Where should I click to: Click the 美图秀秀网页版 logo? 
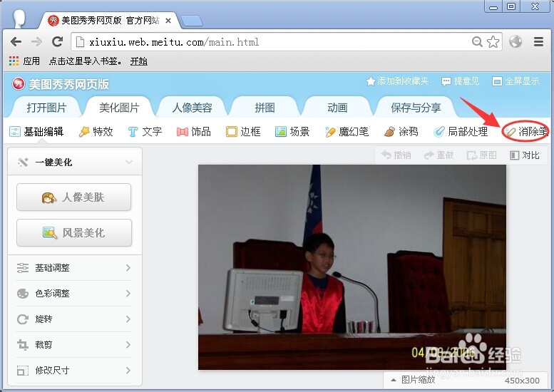(61, 84)
